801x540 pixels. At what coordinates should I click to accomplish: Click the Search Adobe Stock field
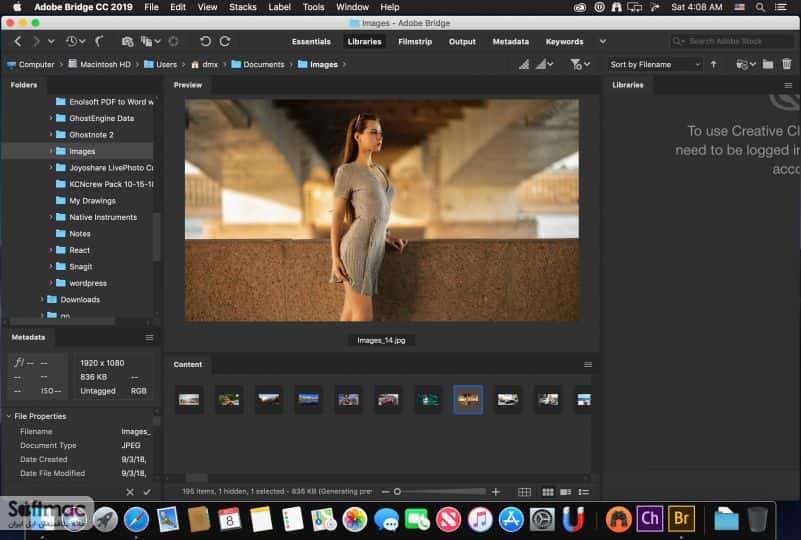coord(732,41)
